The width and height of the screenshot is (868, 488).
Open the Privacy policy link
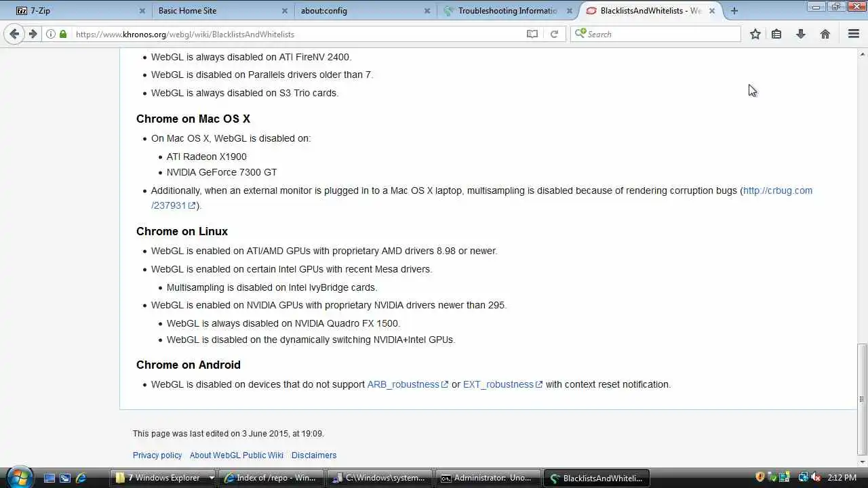(157, 455)
